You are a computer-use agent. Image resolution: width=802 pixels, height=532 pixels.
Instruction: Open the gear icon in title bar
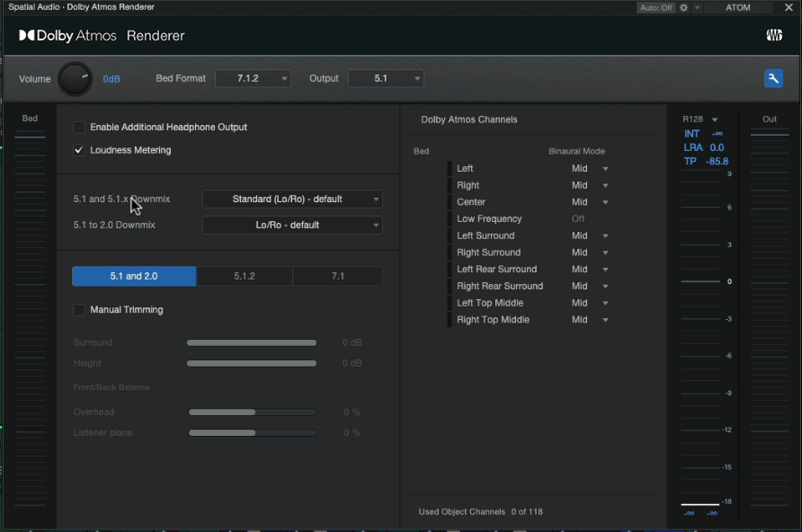(683, 8)
